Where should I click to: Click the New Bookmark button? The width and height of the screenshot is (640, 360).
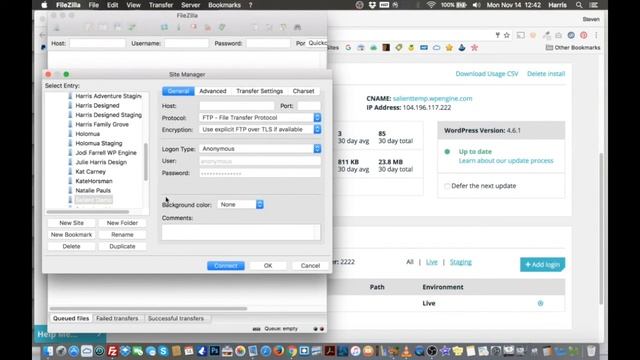71,235
